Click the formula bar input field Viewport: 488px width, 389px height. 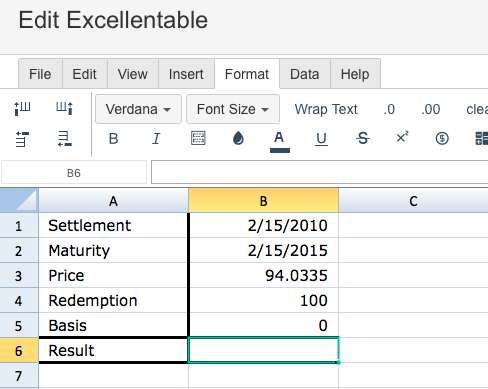[x=319, y=172]
